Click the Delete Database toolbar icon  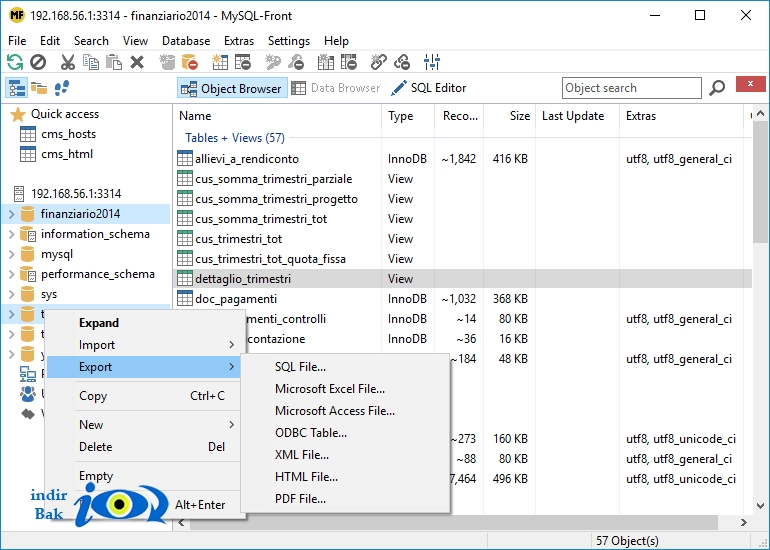tap(190, 62)
